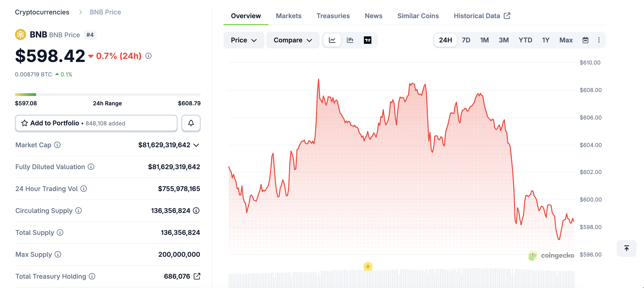Open the calendar date range picker

586,40
